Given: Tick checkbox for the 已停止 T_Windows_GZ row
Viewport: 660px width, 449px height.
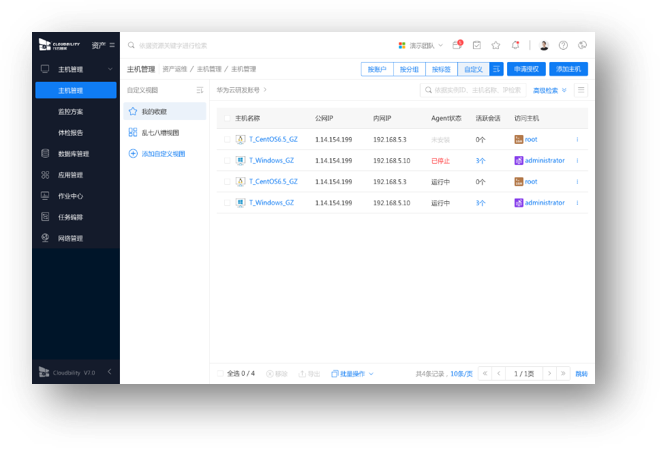Looking at the screenshot, I should click(x=227, y=160).
